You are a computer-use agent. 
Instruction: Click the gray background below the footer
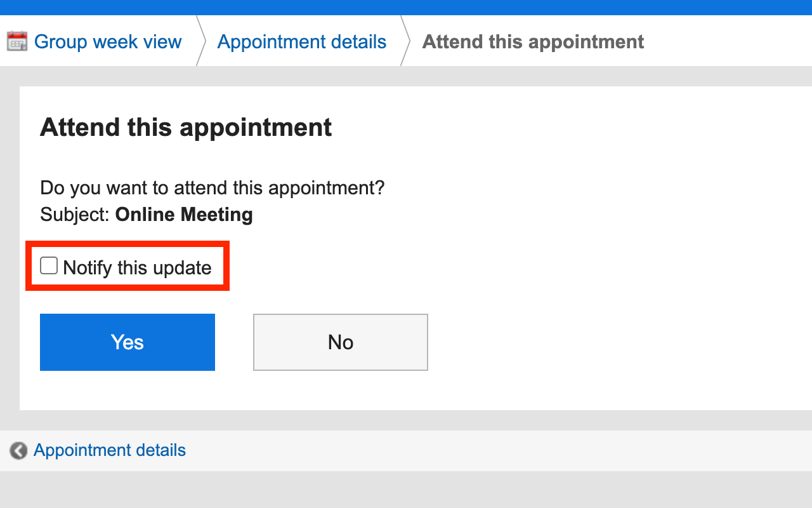coord(406,490)
